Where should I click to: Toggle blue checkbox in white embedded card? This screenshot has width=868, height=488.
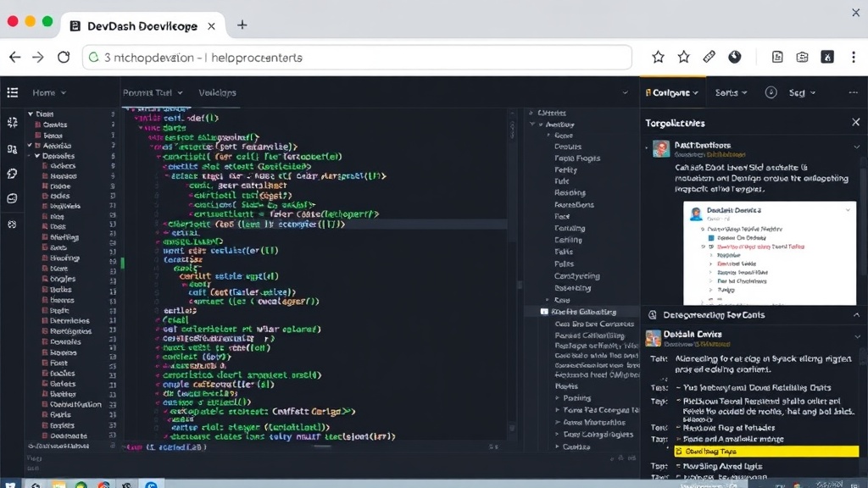coord(711,238)
